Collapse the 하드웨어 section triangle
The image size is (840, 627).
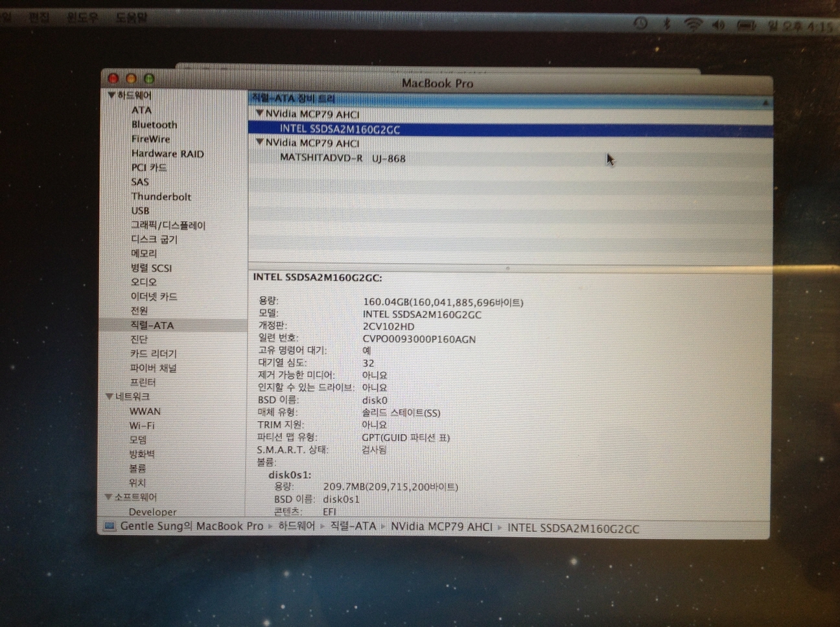point(111,95)
